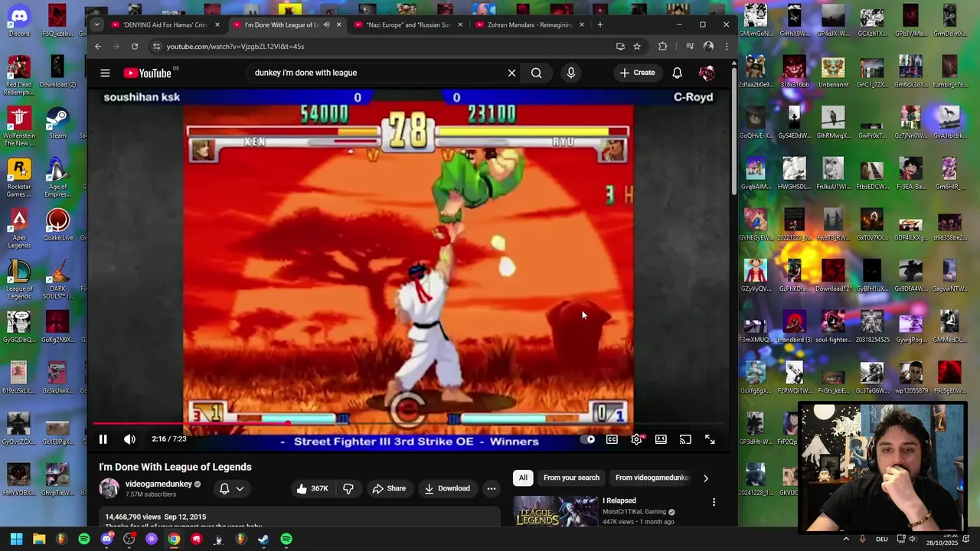Open the videogamedunkey channel avatar
980x551 pixels.
(x=109, y=488)
